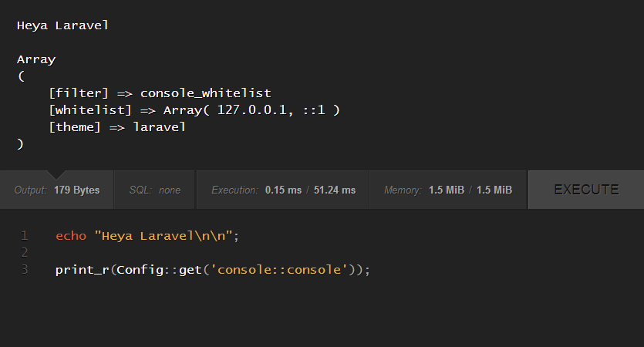Open the SQL none tab

(x=154, y=190)
